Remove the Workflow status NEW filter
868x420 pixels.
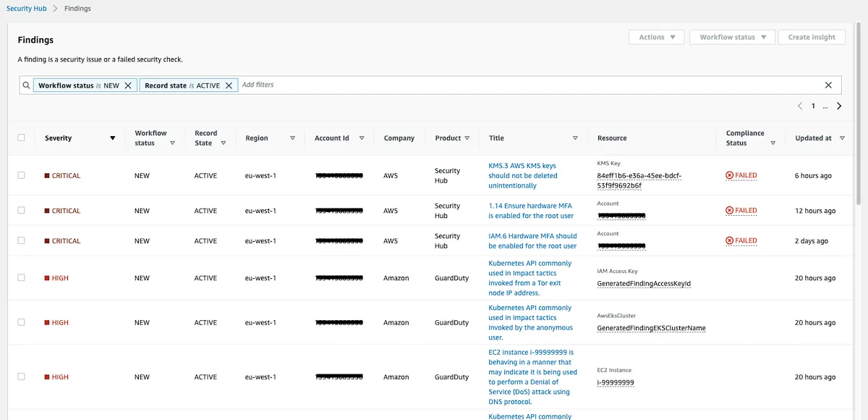click(128, 85)
